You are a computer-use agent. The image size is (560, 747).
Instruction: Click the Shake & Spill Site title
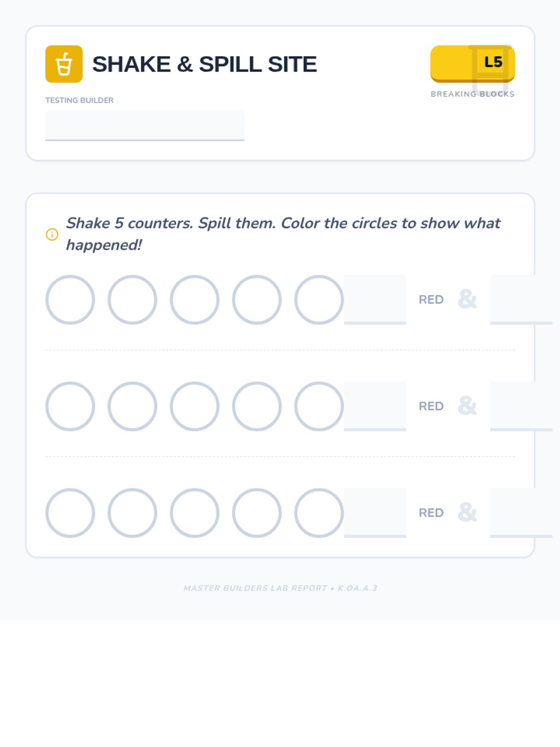[x=204, y=64]
